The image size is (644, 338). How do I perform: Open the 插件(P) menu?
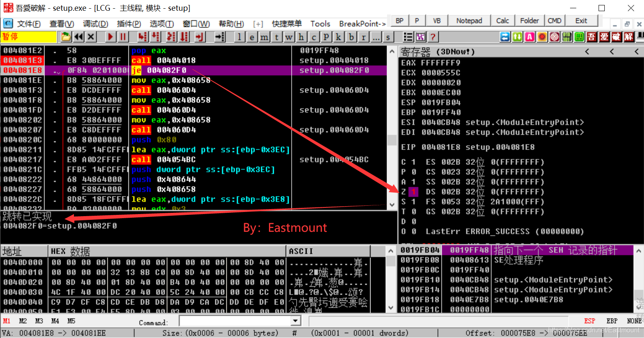[x=129, y=24]
